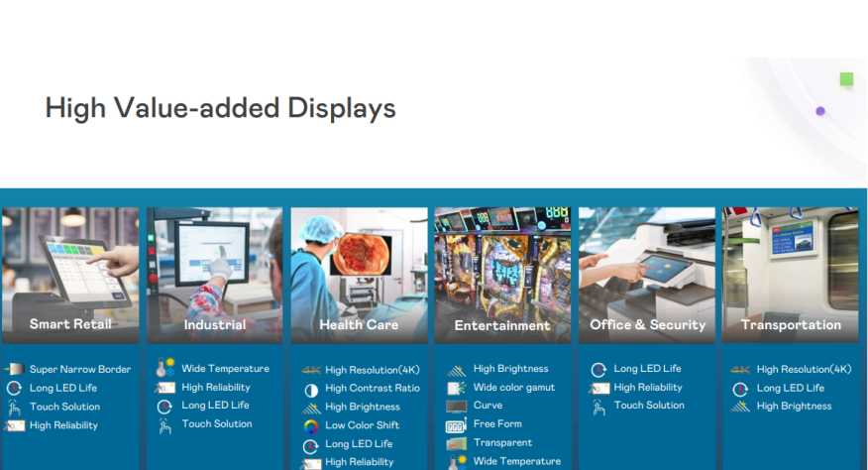
Task: Click the 'Wide color gamut' text
Action: [513, 388]
